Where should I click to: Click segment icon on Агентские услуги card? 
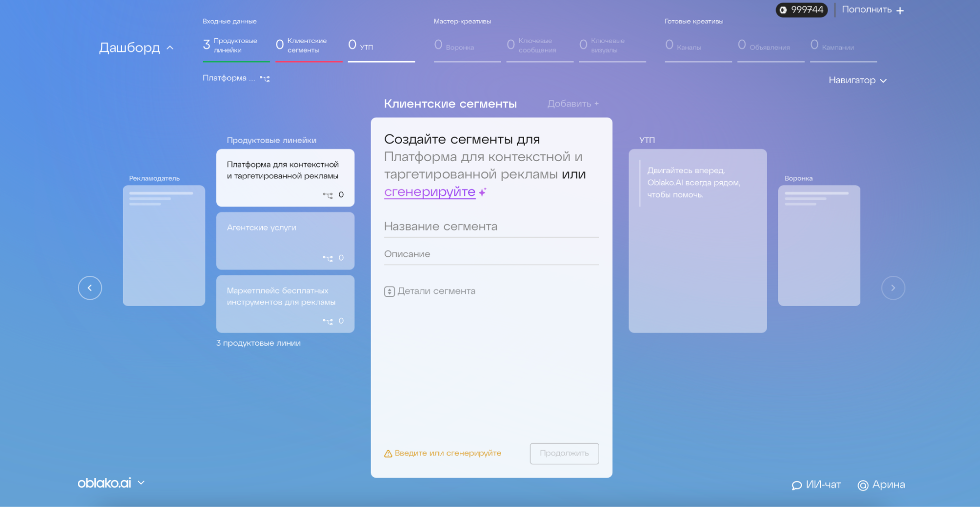327,258
